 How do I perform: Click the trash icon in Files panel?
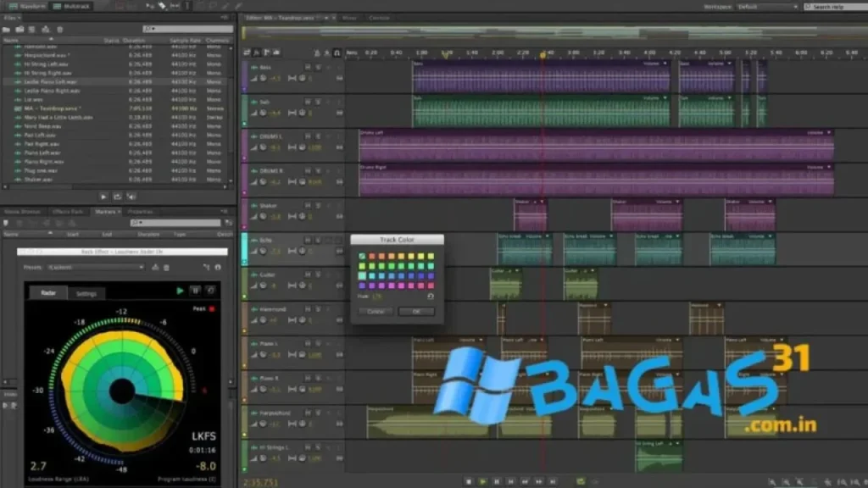(x=60, y=30)
